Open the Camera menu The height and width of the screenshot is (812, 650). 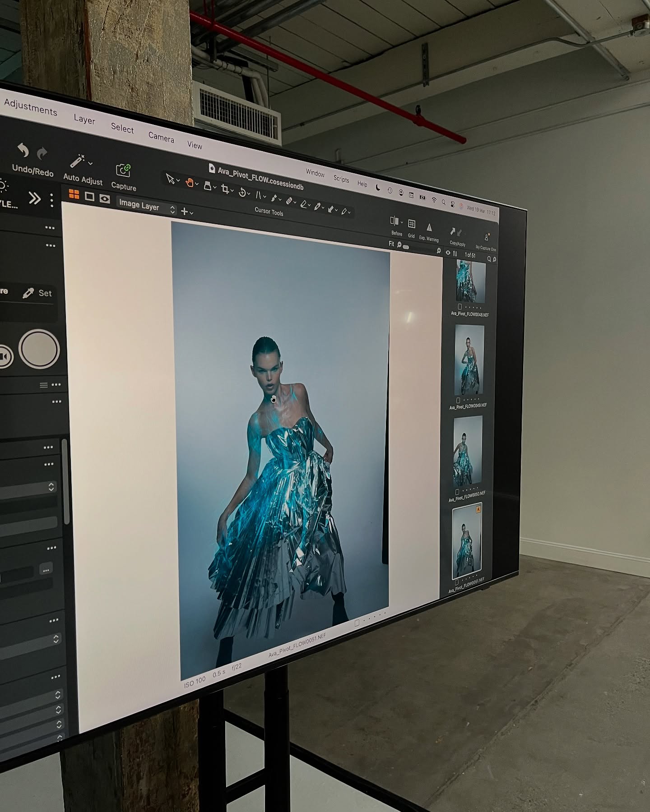point(161,137)
